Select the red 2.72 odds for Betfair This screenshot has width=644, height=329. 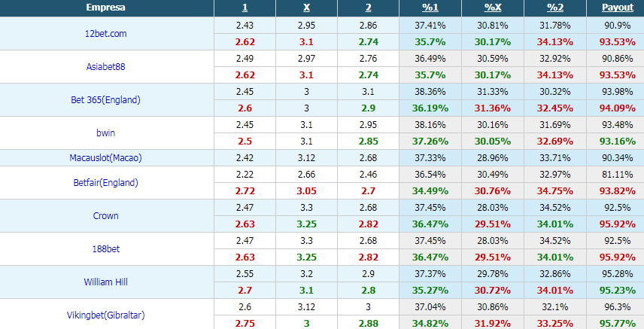point(245,191)
